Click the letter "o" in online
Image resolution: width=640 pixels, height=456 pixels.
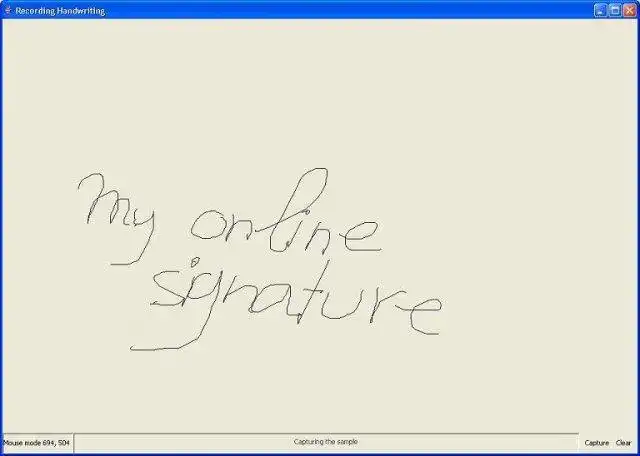(x=207, y=225)
